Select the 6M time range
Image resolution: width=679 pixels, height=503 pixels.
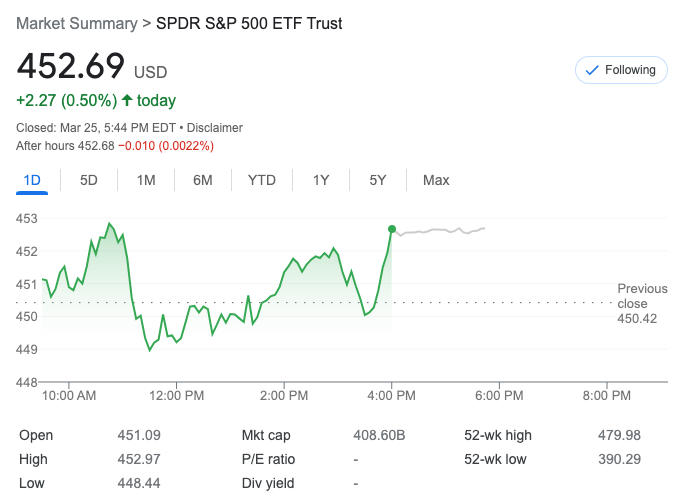point(203,180)
